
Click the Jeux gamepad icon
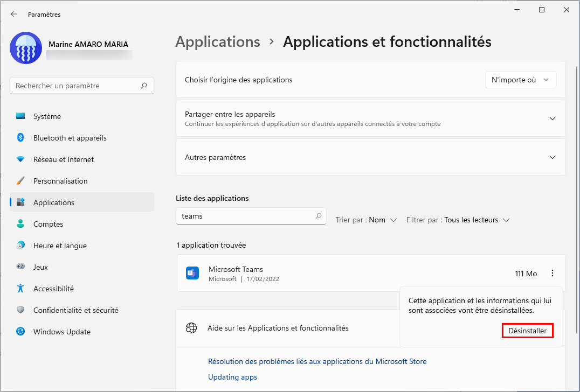click(20, 267)
